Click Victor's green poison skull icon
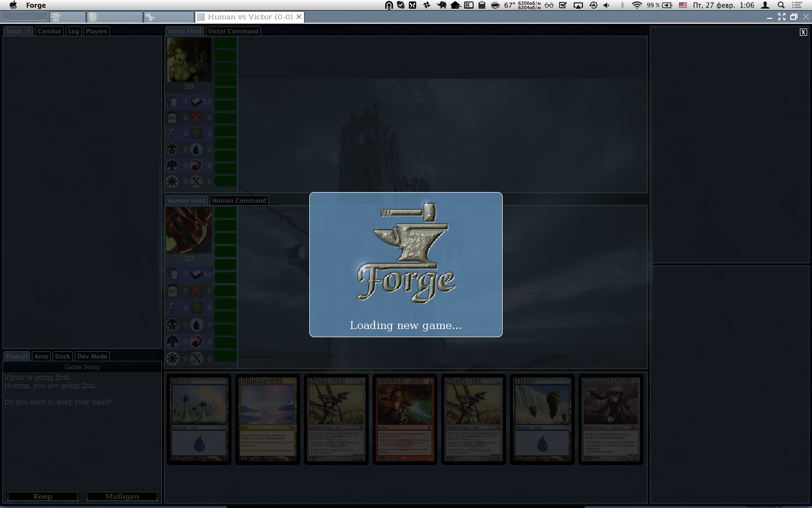The height and width of the screenshot is (508, 812). 197,134
